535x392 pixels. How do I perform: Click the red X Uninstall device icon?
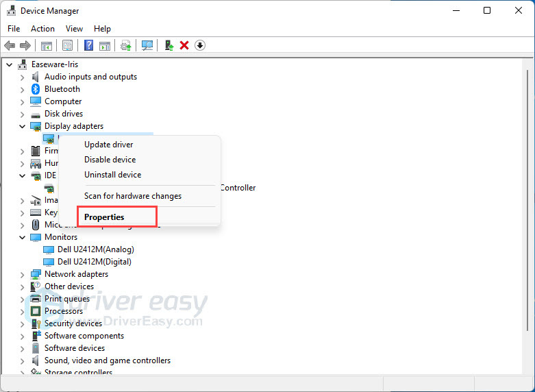184,45
